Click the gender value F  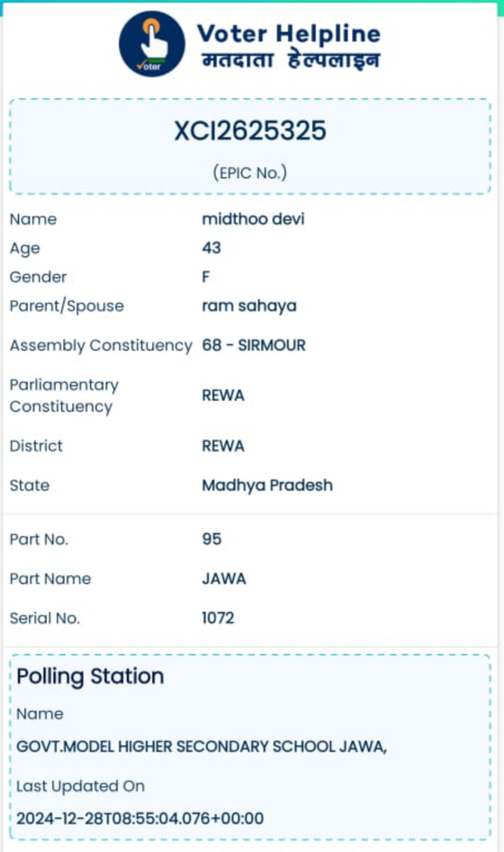tap(206, 277)
